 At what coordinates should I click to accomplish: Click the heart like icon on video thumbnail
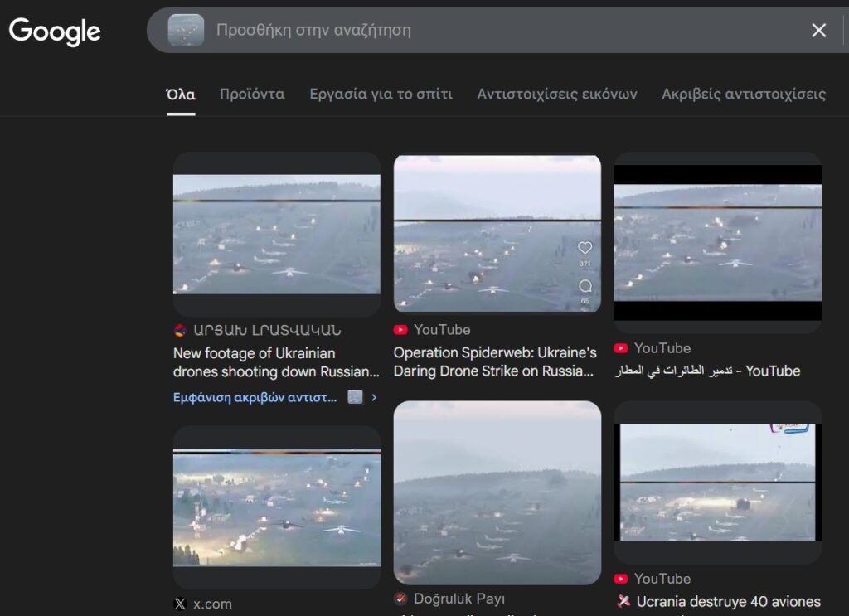(585, 248)
